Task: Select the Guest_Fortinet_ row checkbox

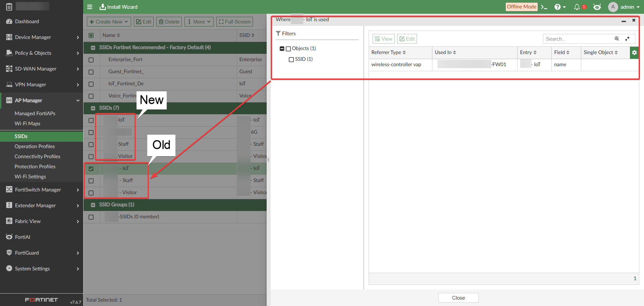Action: point(91,72)
